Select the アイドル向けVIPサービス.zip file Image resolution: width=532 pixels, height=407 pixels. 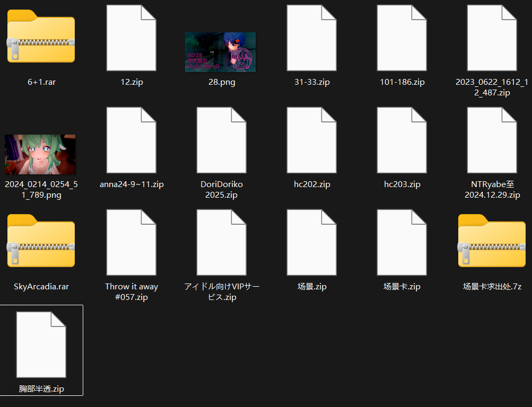(222, 242)
